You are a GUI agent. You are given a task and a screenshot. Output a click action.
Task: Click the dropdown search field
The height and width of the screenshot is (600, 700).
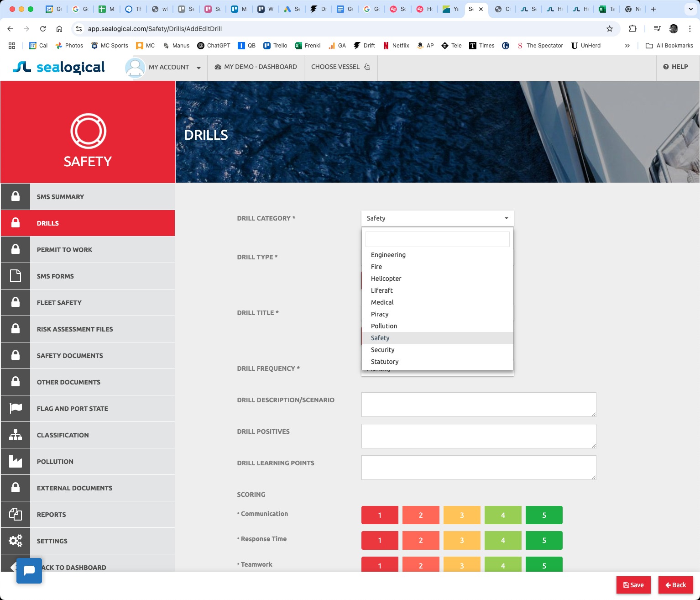pos(437,239)
